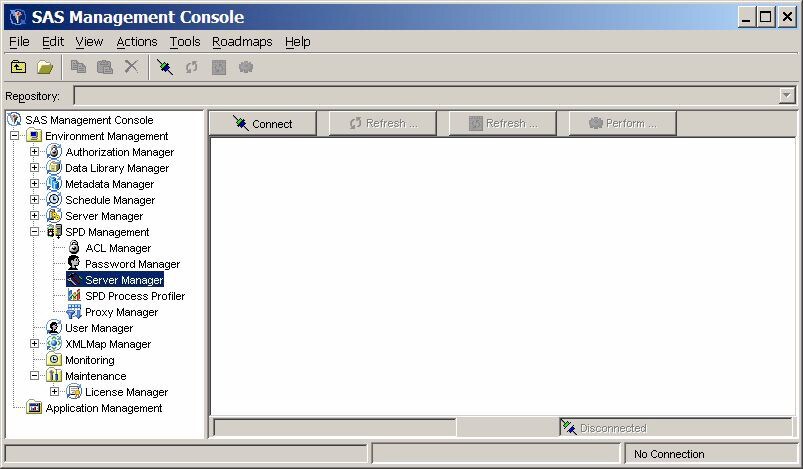
Task: Click the Disconnected status plug icon
Action: 568,427
